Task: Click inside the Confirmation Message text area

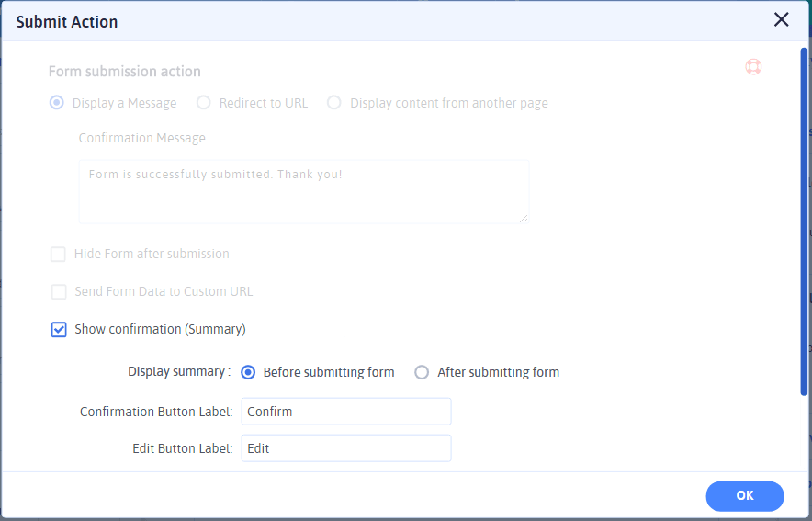Action: pos(303,191)
